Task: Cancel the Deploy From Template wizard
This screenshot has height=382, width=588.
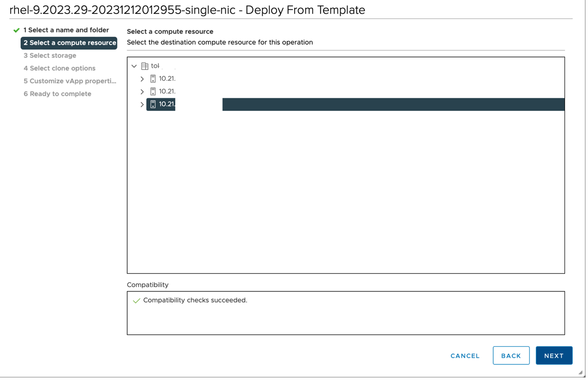Action: [x=465, y=356]
